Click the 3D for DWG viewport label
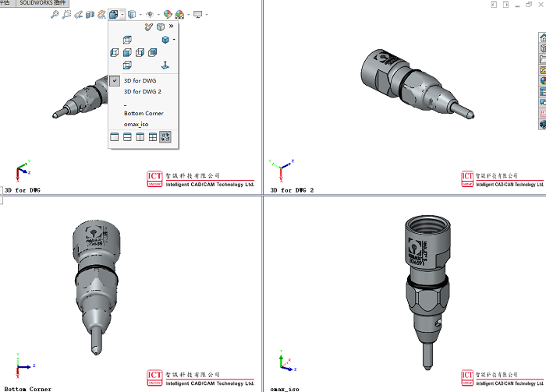Image resolution: width=546 pixels, height=392 pixels. (23, 190)
